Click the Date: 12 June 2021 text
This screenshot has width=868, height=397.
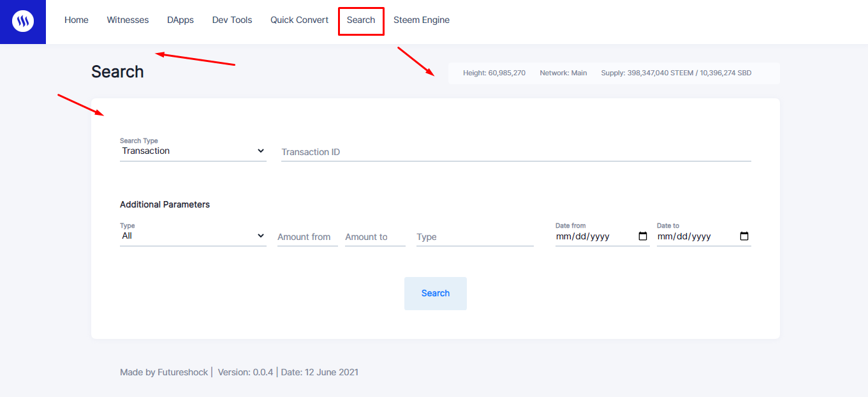pyautogui.click(x=320, y=372)
